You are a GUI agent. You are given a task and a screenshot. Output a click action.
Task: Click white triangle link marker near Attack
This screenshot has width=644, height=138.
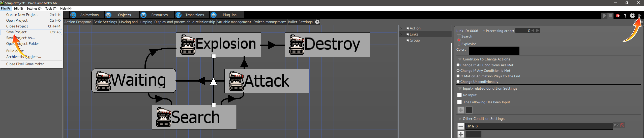click(214, 82)
